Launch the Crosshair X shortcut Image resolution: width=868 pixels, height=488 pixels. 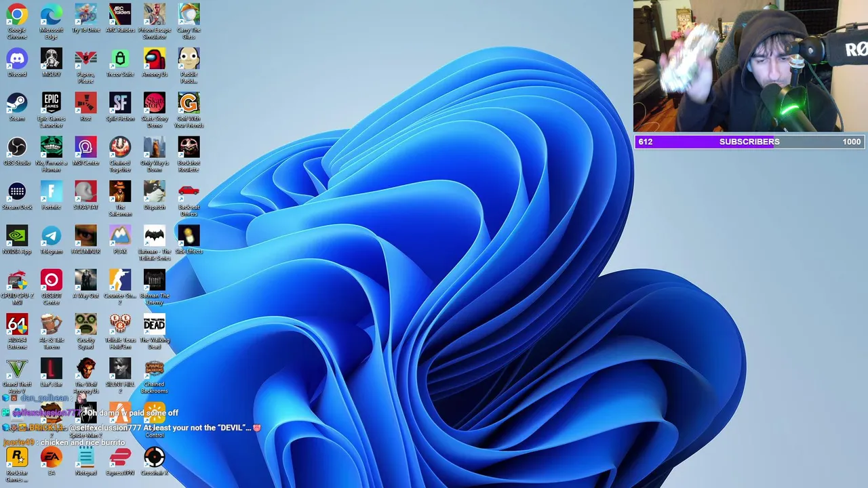pyautogui.click(x=155, y=462)
